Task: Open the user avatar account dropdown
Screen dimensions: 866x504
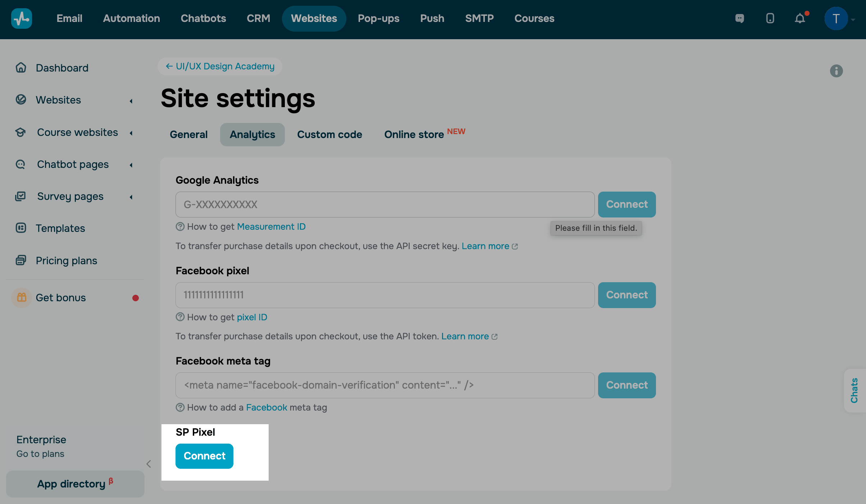Action: click(x=839, y=19)
